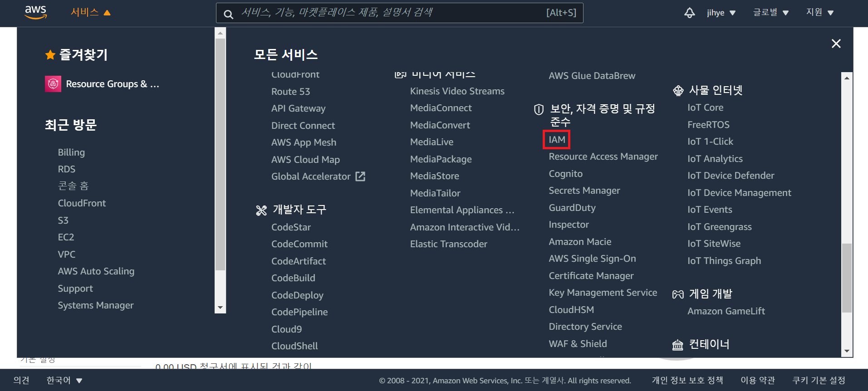Open IAM service
This screenshot has height=391, width=868.
coord(557,140)
